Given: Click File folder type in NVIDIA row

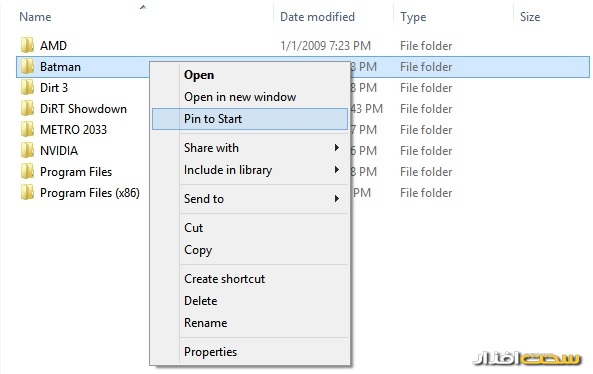Looking at the screenshot, I should (x=426, y=151).
